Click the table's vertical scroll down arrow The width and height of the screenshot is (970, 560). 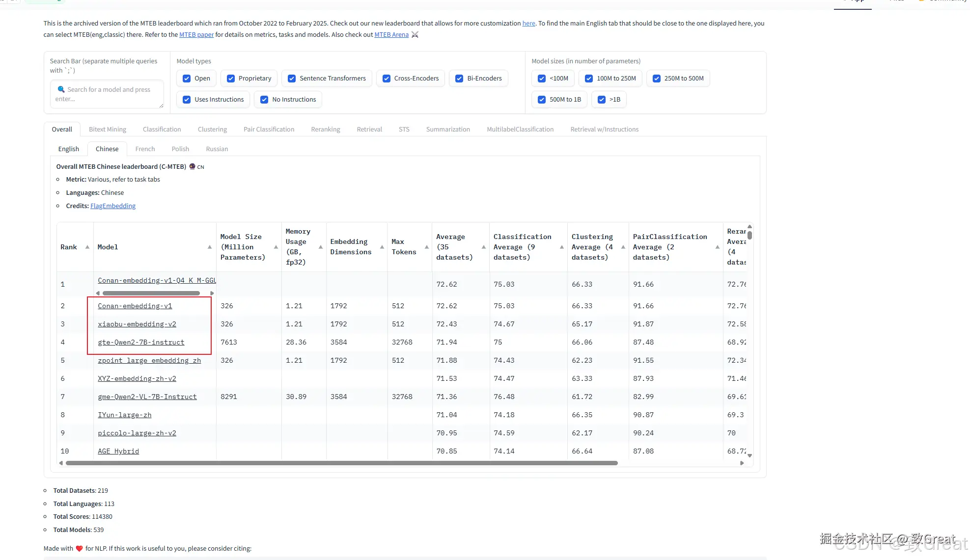pyautogui.click(x=749, y=455)
